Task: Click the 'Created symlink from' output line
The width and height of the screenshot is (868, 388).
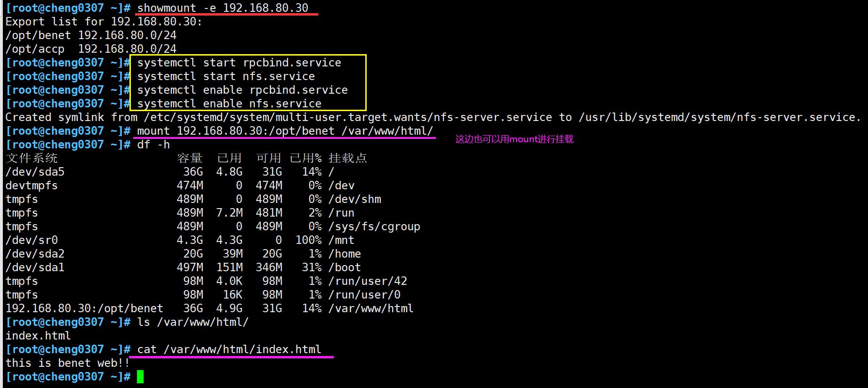Action: point(433,117)
